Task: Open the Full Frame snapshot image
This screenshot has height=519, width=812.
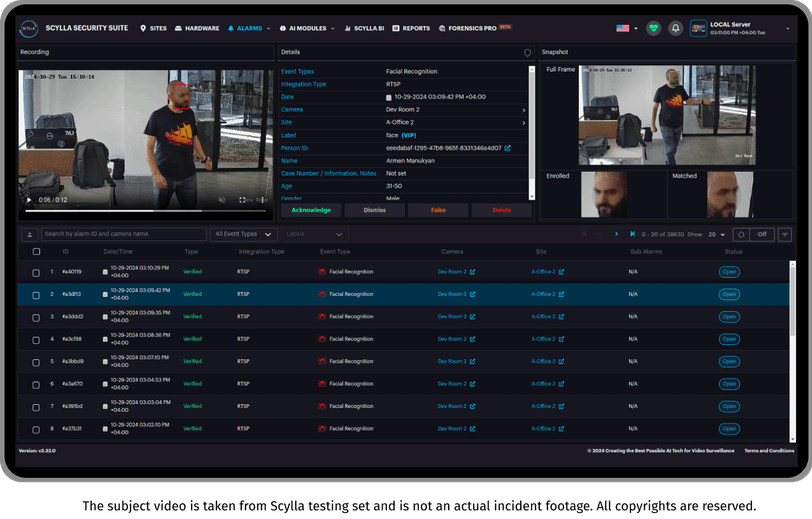Action: coord(667,115)
